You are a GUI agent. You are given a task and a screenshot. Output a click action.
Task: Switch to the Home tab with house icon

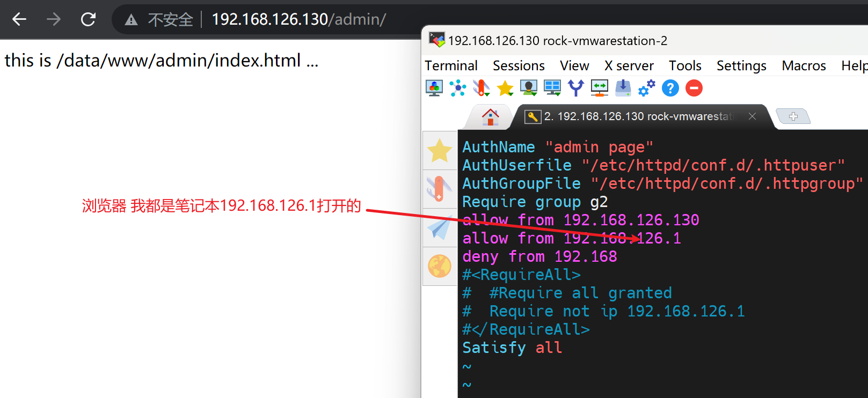point(490,116)
